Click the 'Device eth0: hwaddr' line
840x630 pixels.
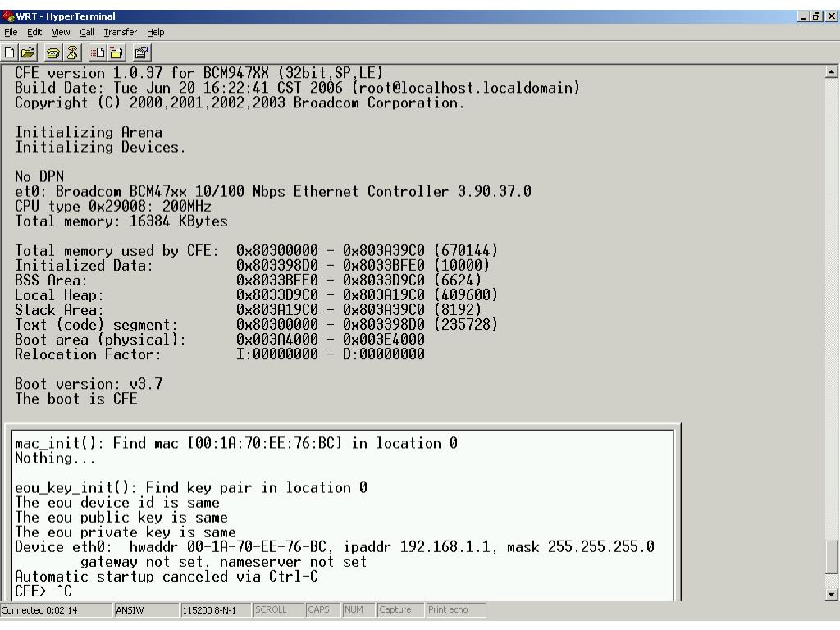(335, 547)
